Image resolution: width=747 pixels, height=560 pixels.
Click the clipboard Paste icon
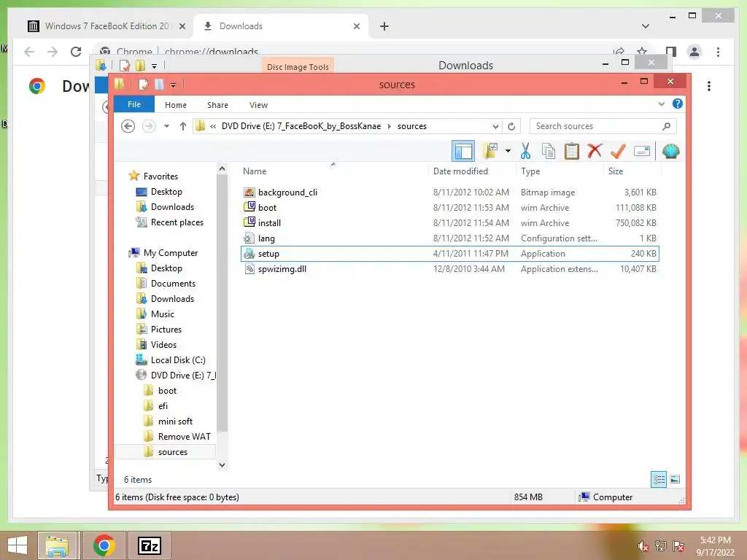click(571, 152)
